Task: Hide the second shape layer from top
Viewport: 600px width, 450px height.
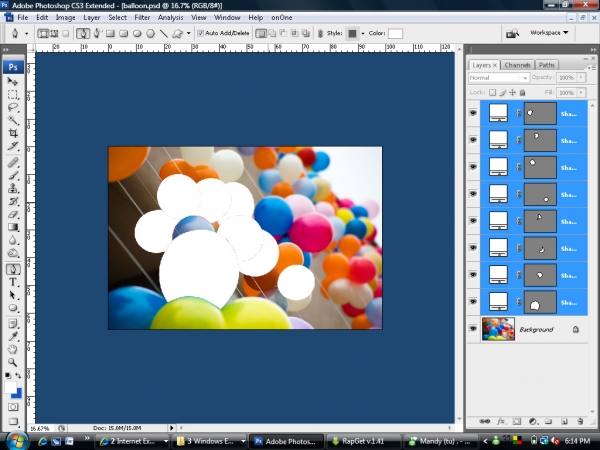Action: tap(473, 140)
